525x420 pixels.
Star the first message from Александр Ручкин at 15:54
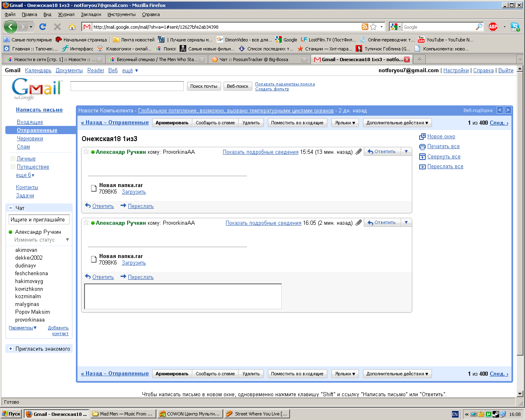(x=86, y=152)
